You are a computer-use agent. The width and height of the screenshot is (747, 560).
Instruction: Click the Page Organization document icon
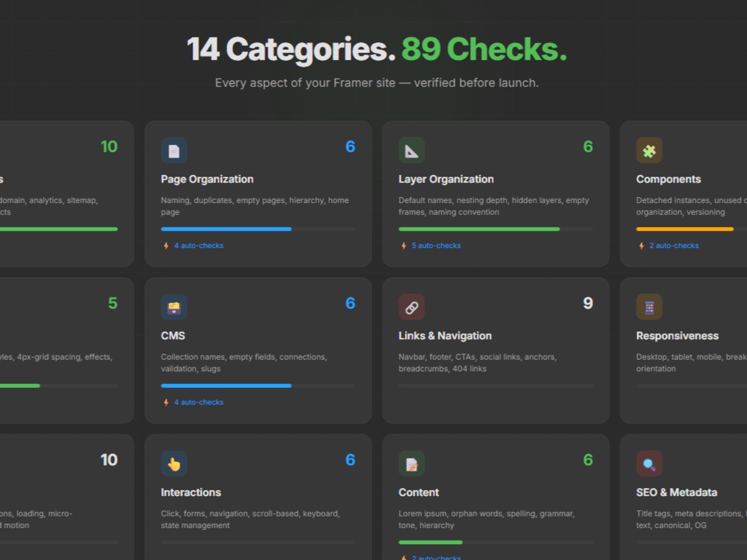pos(174,150)
